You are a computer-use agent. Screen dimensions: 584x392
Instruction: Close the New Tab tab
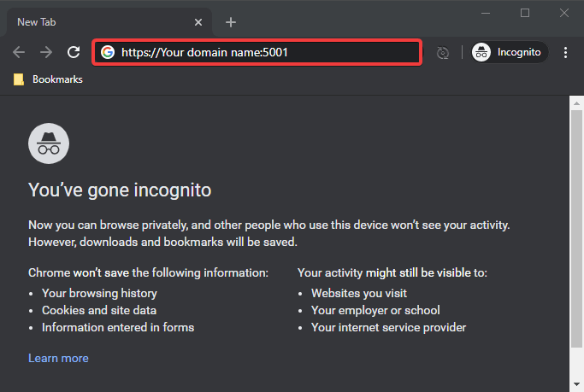click(198, 22)
